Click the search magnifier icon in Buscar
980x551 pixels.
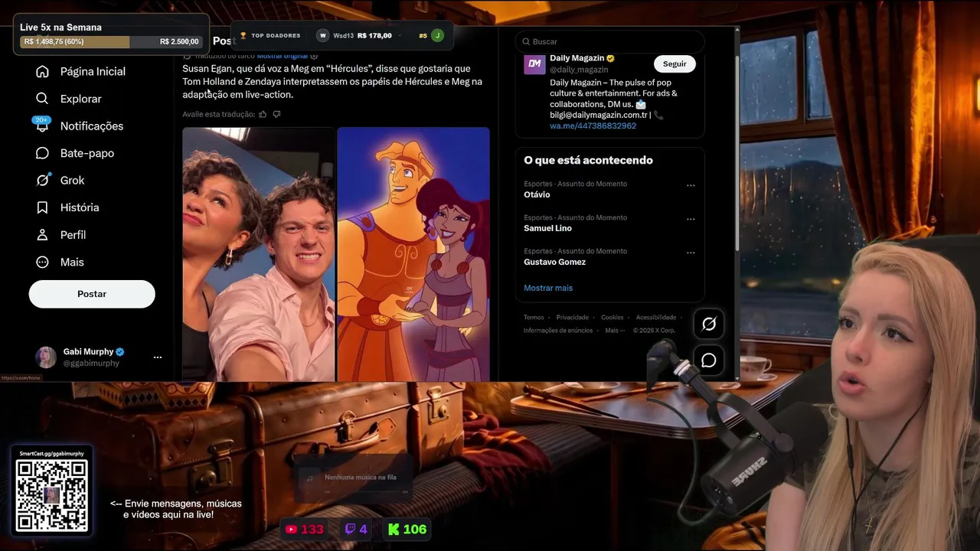click(526, 41)
